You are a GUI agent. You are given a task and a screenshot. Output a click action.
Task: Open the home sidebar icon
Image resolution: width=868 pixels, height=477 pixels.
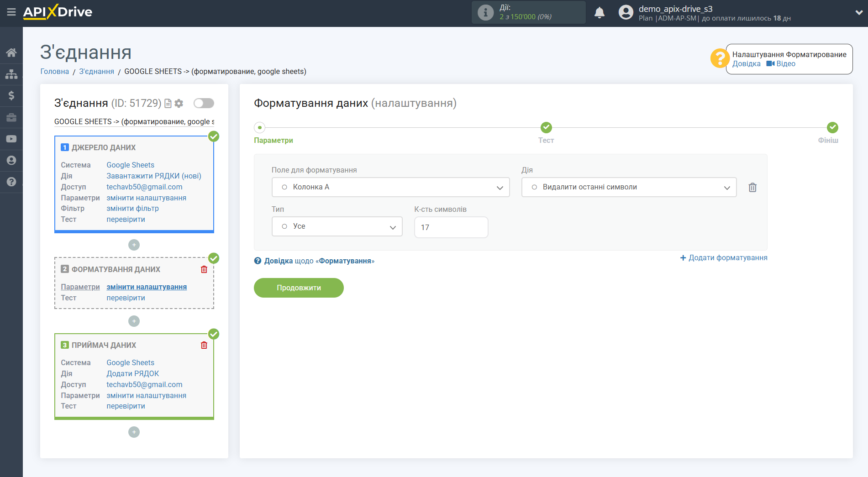[x=11, y=52]
